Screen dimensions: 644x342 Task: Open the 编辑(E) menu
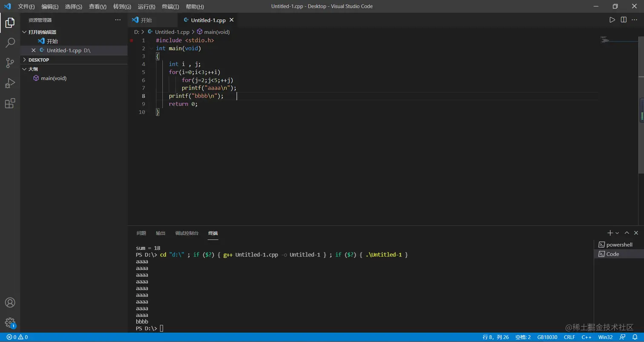tap(50, 6)
